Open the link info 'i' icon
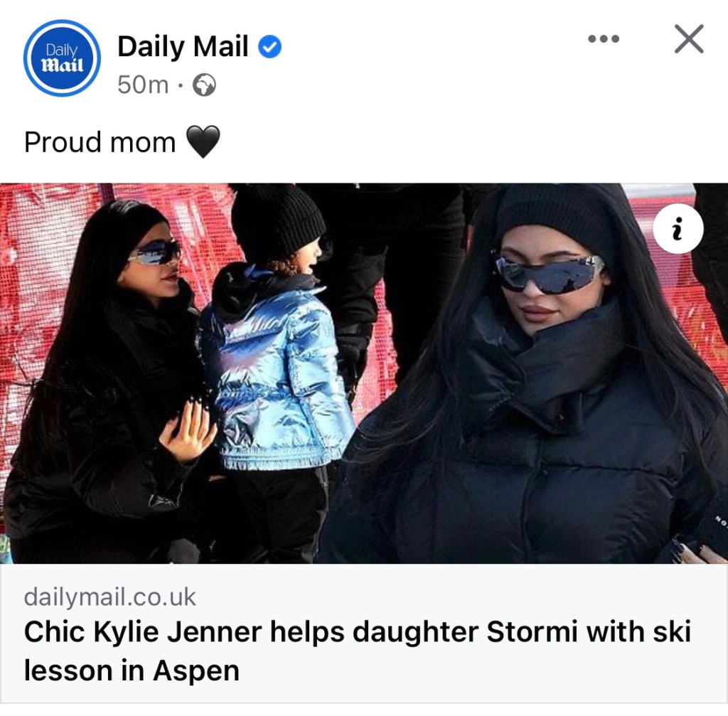 (678, 228)
